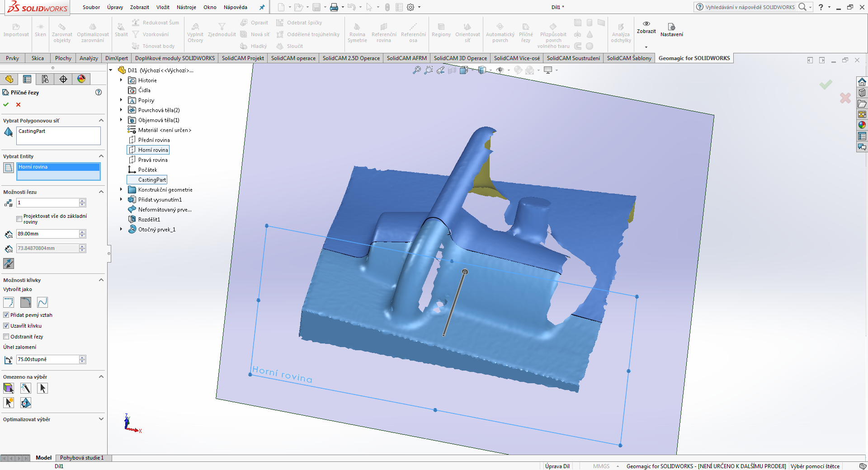Open the Vložit menu
Image resolution: width=868 pixels, height=470 pixels.
pos(163,7)
